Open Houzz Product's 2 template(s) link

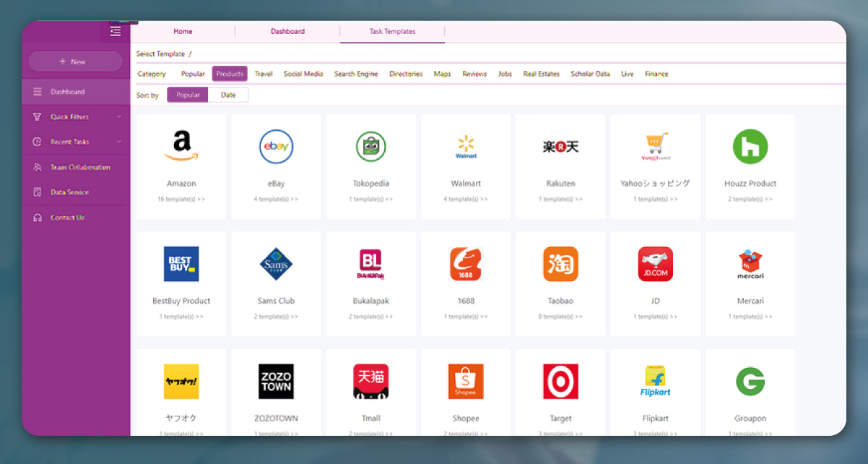pyautogui.click(x=750, y=199)
